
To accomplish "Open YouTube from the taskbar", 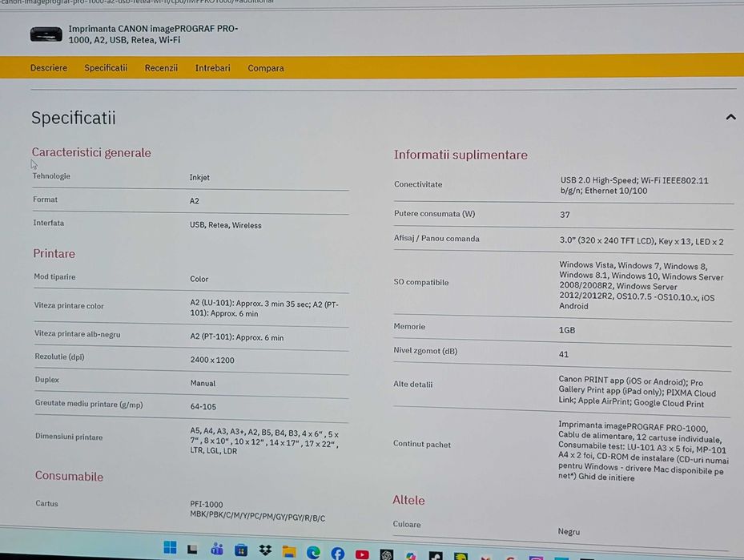I will (x=362, y=554).
